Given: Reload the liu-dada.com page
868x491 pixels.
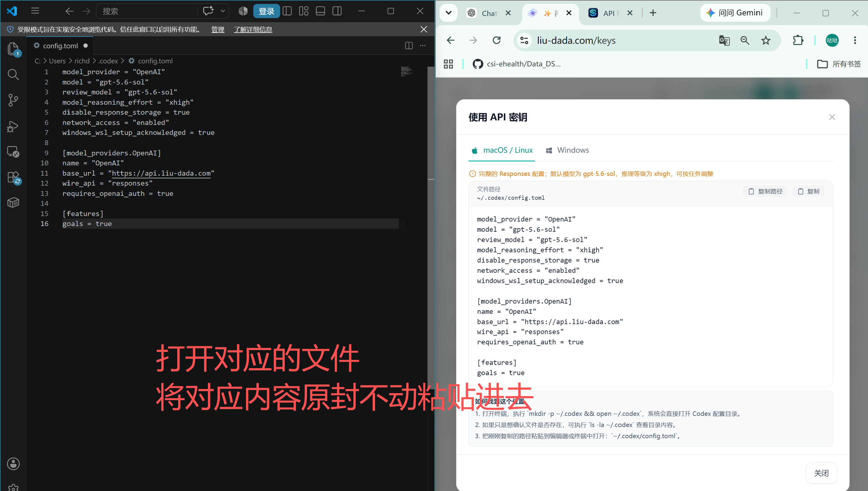Looking at the screenshot, I should tap(497, 40).
